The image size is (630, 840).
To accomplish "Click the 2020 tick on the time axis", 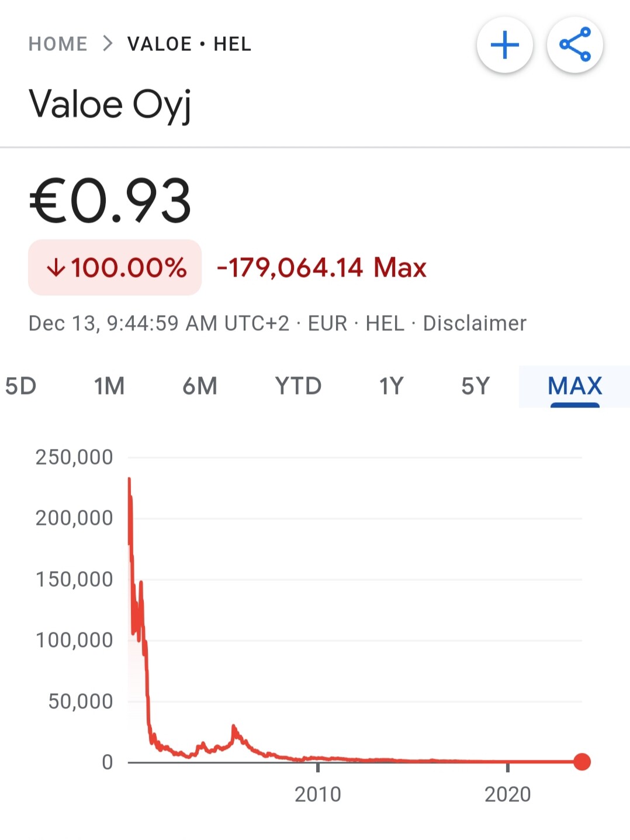I will click(507, 794).
